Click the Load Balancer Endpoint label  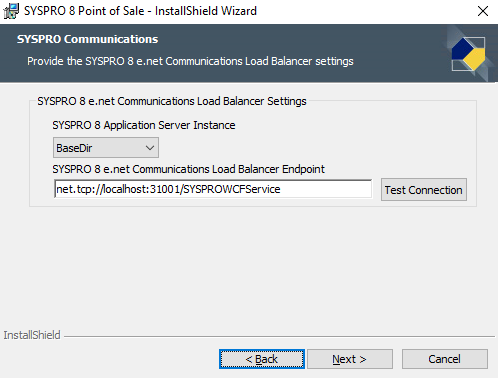[188, 169]
